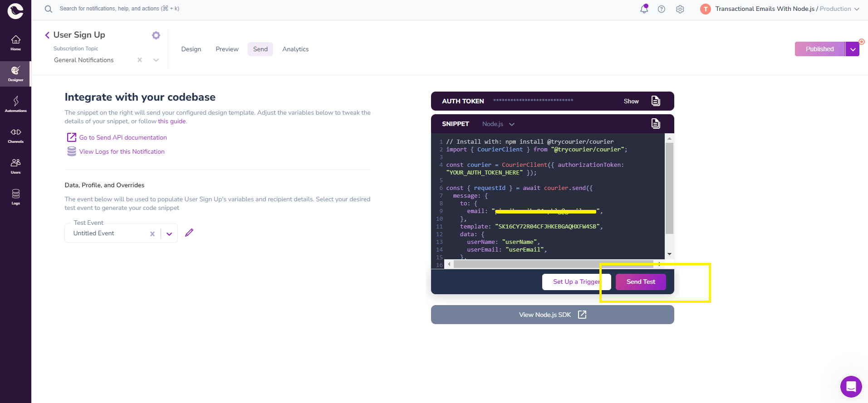Click snippet vertical scrollbar thumb
The image size is (868, 403).
[x=669, y=188]
